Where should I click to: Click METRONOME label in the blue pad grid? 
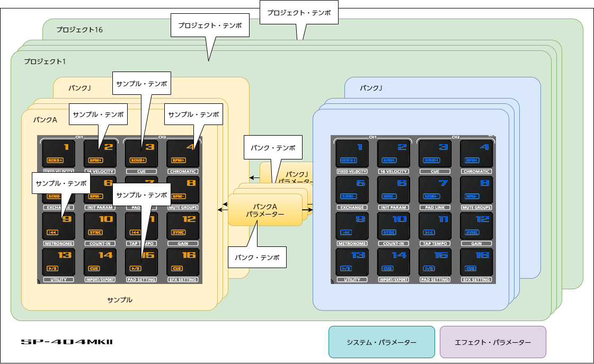352,244
